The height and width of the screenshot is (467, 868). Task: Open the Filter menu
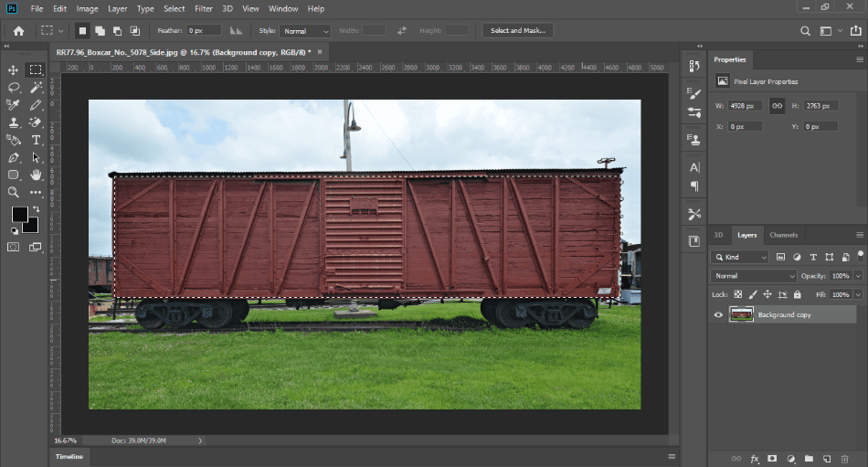(203, 9)
